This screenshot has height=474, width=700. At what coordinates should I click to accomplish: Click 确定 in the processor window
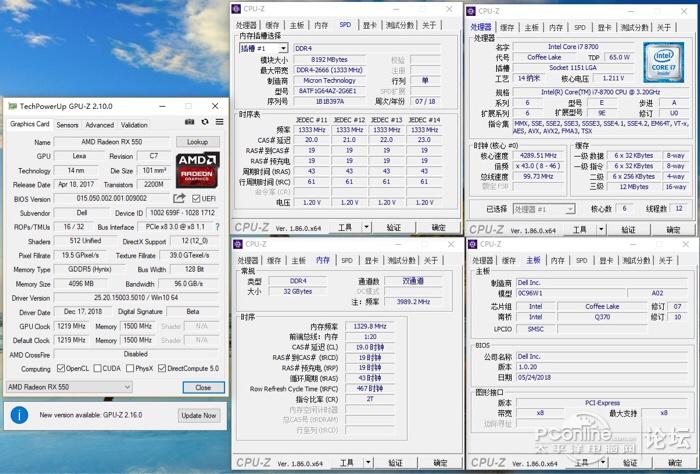click(673, 230)
